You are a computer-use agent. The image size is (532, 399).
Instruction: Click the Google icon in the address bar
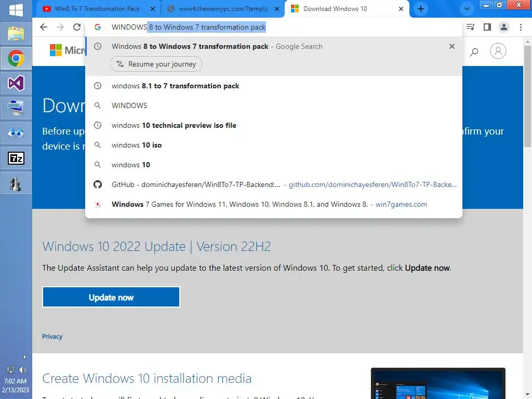pos(98,27)
